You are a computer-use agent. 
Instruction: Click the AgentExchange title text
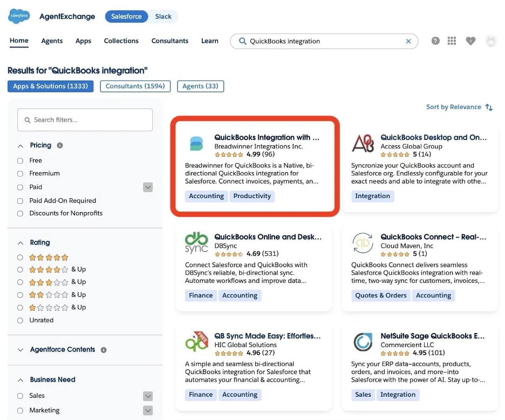(67, 16)
